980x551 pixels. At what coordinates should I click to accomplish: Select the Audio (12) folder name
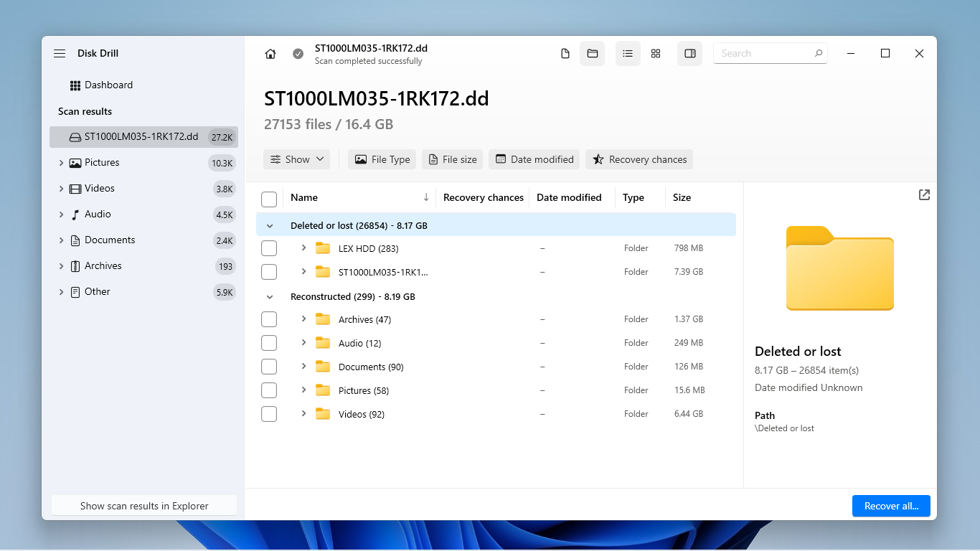[x=360, y=343]
